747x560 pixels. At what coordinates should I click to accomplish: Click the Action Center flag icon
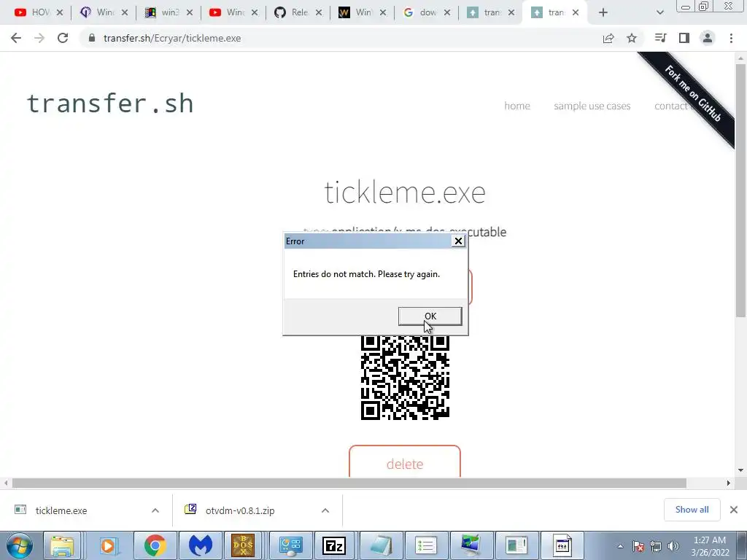(x=638, y=546)
